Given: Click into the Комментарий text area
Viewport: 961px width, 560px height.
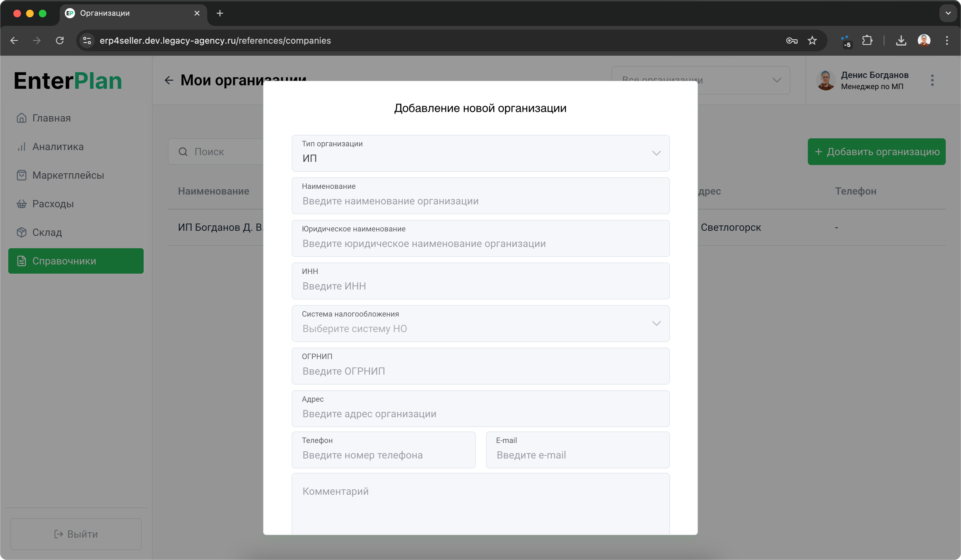Looking at the screenshot, I should coord(480,503).
